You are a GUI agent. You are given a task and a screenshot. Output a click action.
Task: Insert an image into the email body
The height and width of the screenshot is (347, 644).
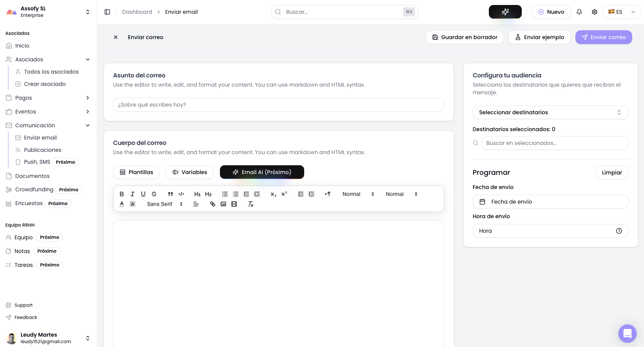[223, 204]
